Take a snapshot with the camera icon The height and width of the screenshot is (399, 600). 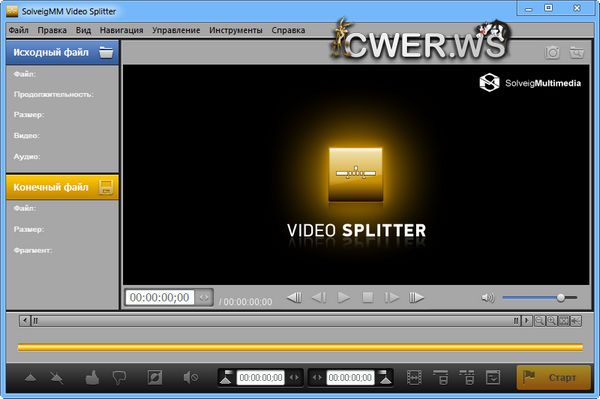tap(552, 52)
